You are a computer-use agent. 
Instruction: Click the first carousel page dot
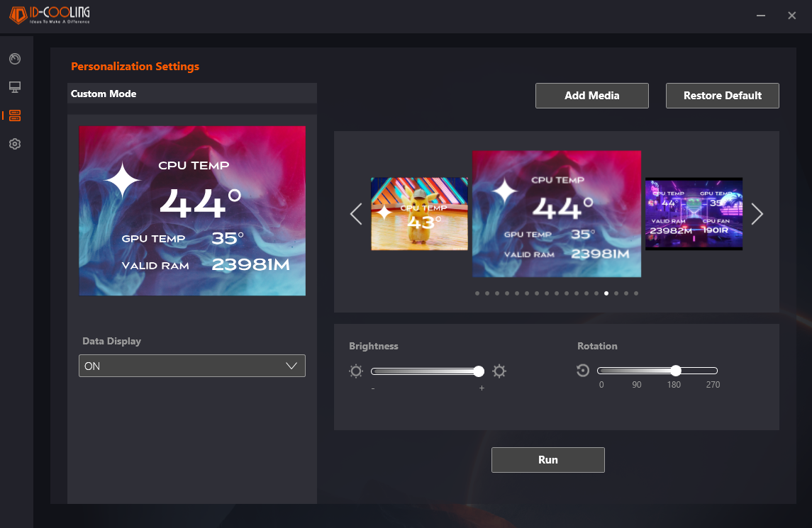(x=477, y=293)
